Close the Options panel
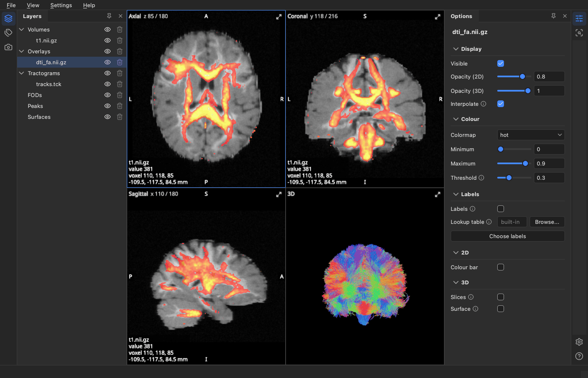 coord(565,16)
